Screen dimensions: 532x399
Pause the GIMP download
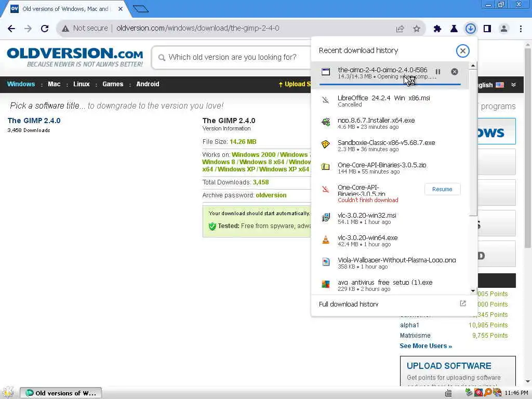click(x=437, y=72)
